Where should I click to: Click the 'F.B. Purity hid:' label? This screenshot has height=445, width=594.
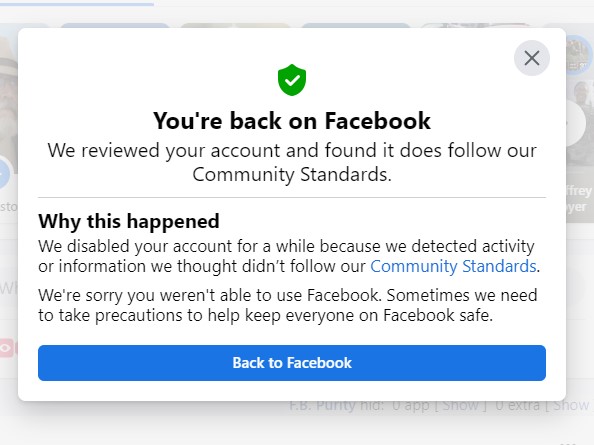click(336, 406)
